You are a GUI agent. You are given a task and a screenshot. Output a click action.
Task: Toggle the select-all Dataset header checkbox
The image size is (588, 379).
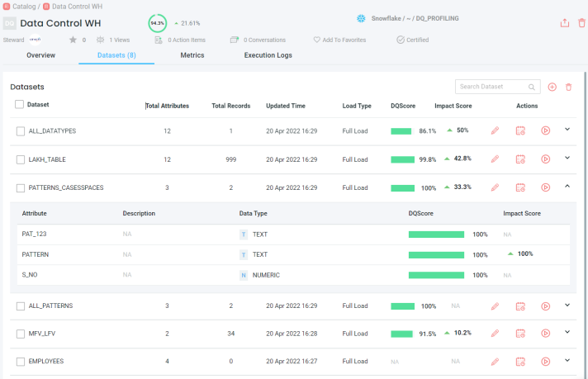(x=20, y=105)
